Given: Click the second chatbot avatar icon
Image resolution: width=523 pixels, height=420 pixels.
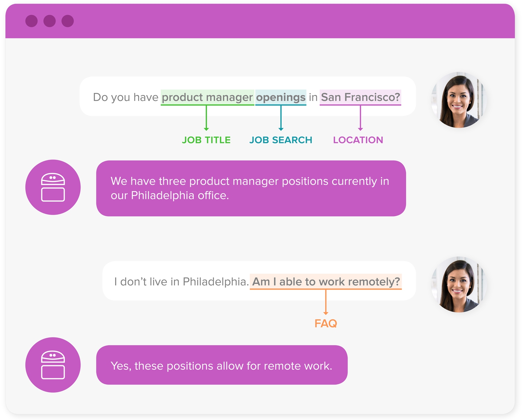Looking at the screenshot, I should 53,365.
